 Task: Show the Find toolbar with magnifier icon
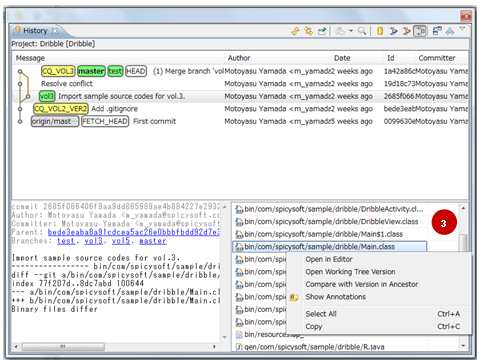[x=362, y=31]
